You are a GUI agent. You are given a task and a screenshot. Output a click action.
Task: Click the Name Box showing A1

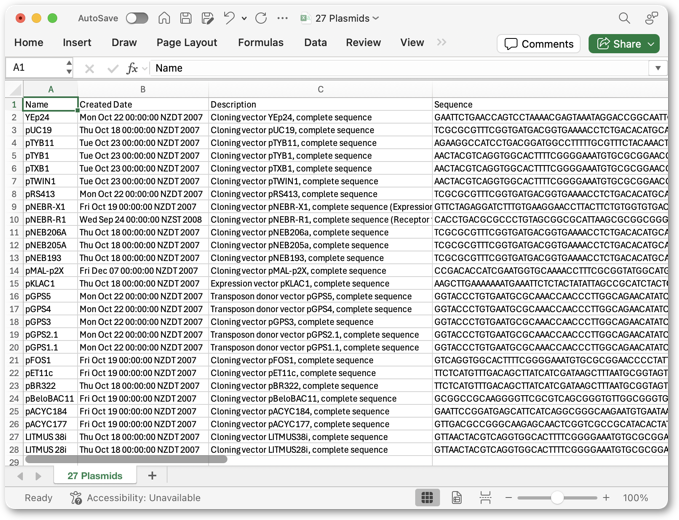[36, 68]
